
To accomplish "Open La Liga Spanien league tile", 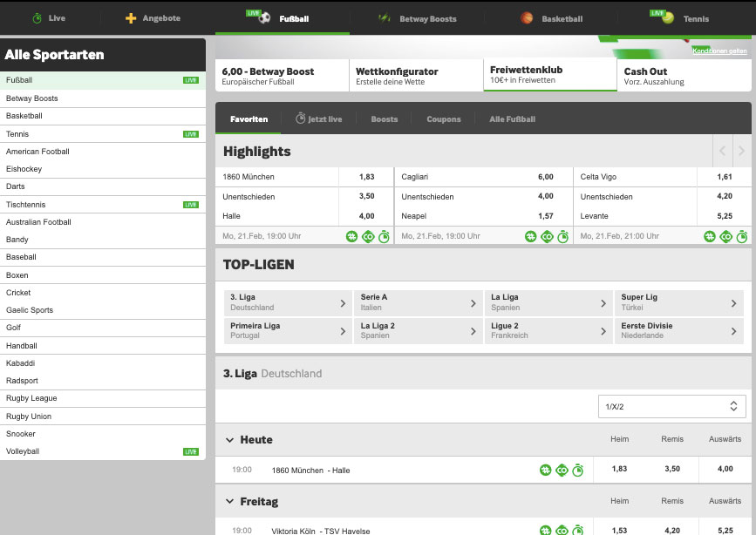I will [548, 302].
